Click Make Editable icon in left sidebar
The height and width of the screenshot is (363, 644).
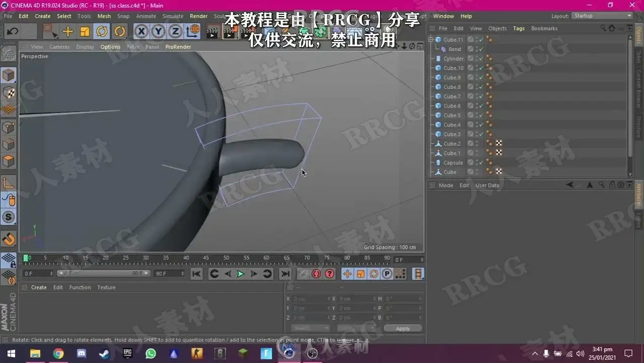click(x=9, y=53)
